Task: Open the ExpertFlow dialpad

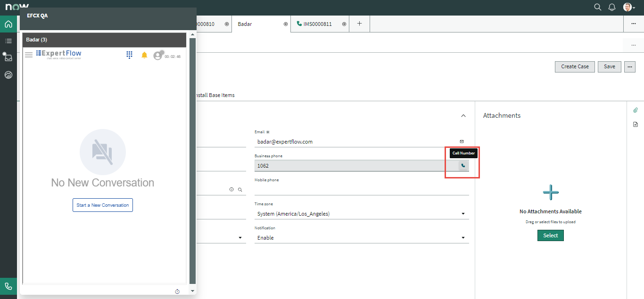Action: pyautogui.click(x=129, y=55)
